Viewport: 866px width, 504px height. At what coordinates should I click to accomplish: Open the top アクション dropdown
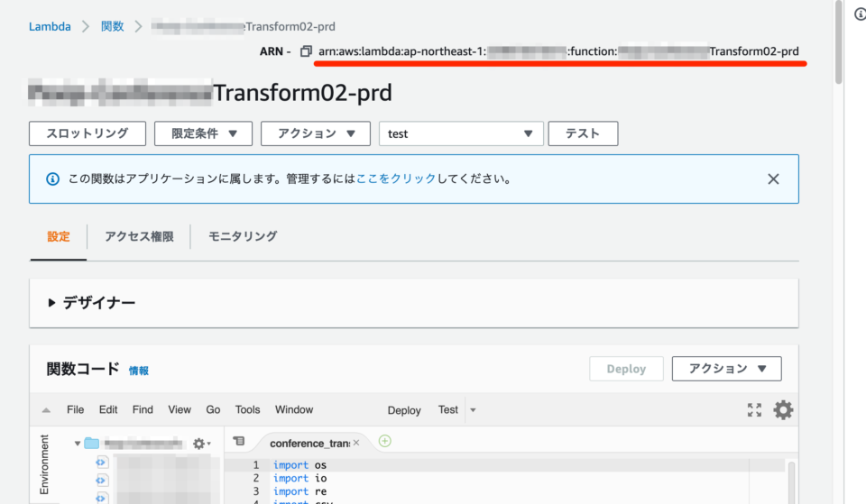coord(315,133)
